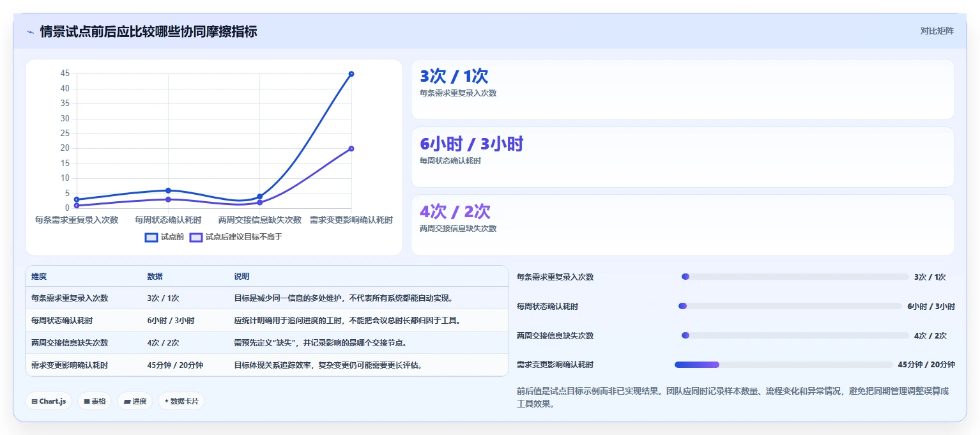Click the 试点后 point for 每周状态确认耗时
The image size is (980, 435).
168,199
